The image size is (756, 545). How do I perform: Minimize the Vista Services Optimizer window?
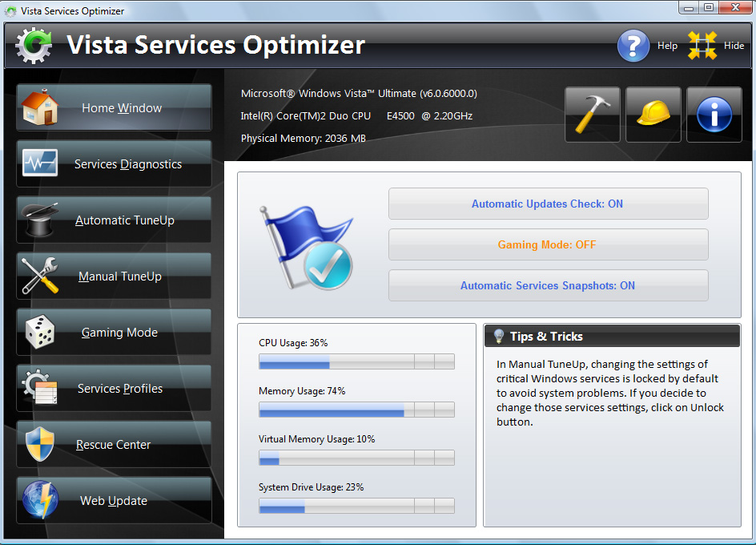click(689, 7)
